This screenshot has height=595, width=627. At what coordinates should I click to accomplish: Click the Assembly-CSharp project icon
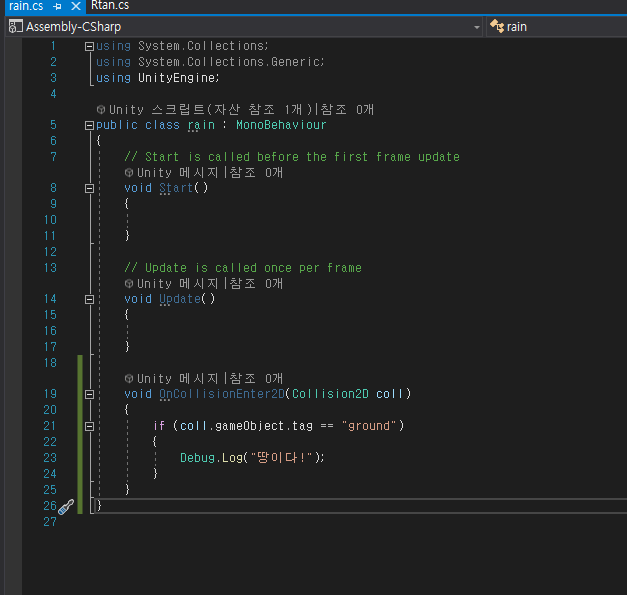click(16, 27)
